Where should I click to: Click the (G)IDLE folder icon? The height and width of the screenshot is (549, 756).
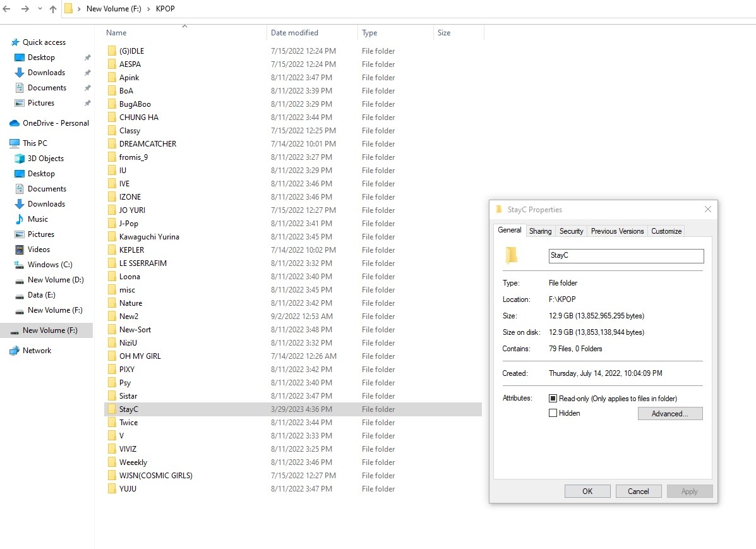pyautogui.click(x=112, y=51)
